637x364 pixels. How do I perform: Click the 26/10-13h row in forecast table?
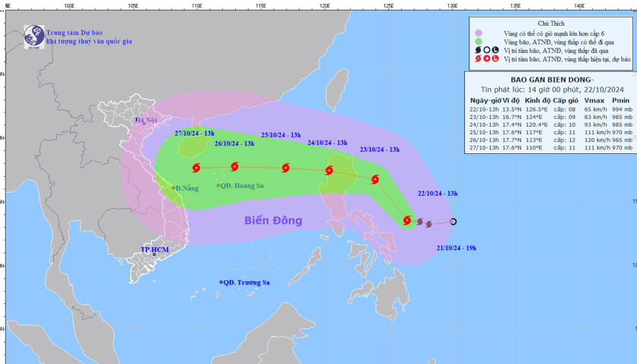tap(550, 140)
